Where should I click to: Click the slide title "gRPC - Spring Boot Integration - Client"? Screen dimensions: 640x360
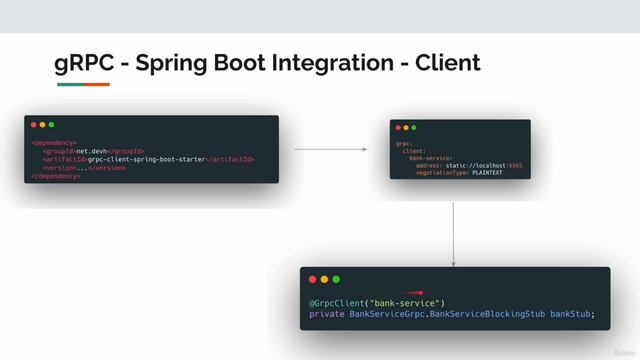(267, 63)
